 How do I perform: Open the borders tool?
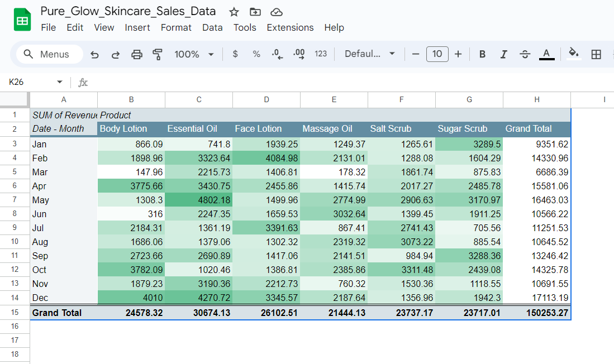coord(596,54)
